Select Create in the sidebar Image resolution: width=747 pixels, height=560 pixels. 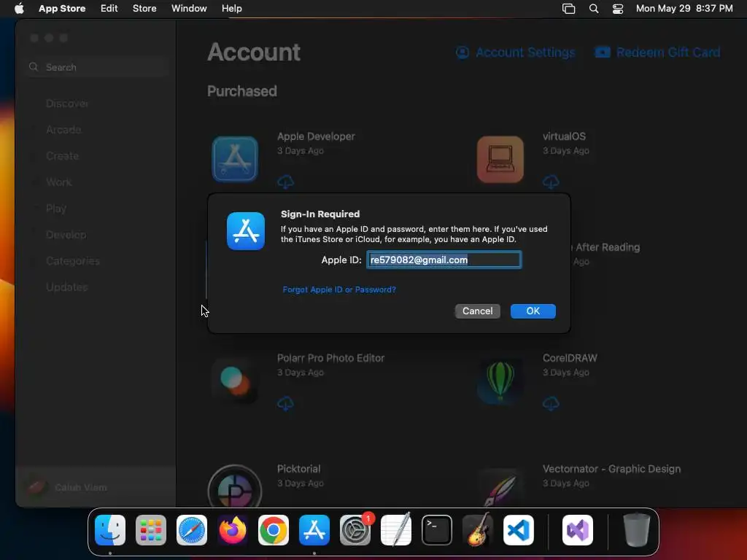[63, 156]
